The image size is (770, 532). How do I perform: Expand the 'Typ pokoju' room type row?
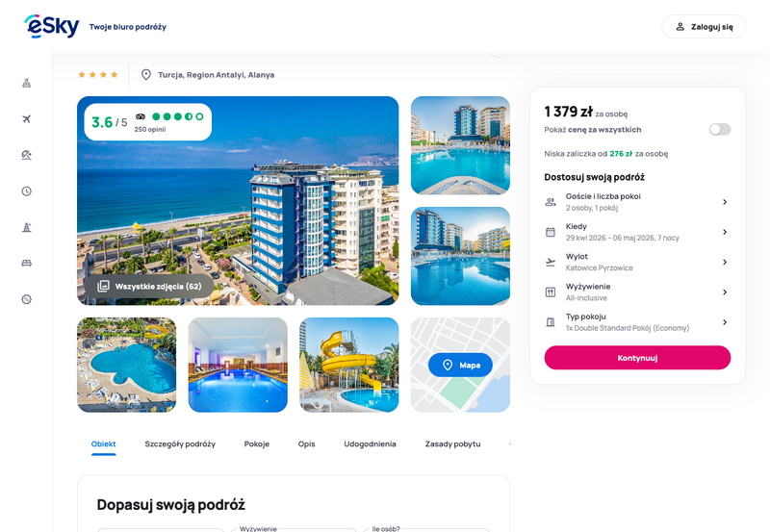[637, 322]
